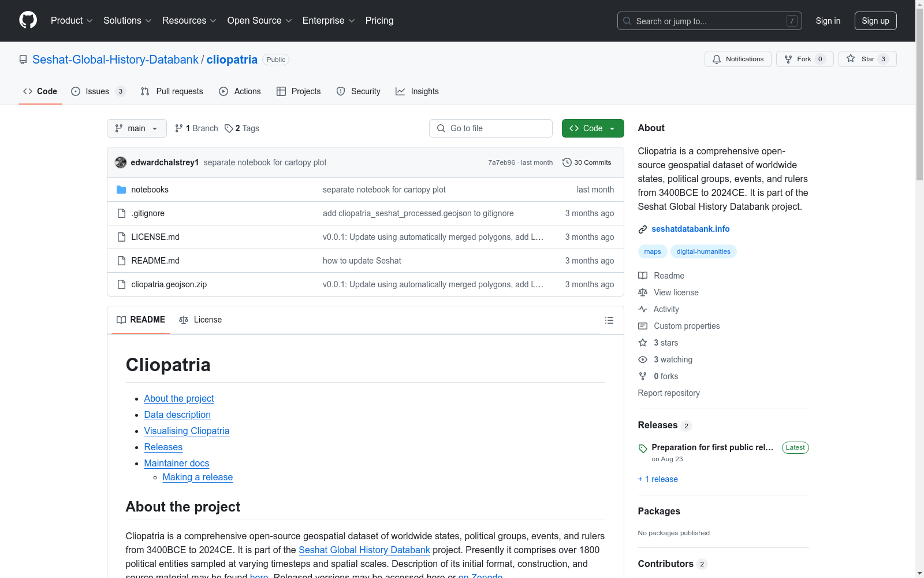
Task: Jump to About the project section
Action: point(179,399)
